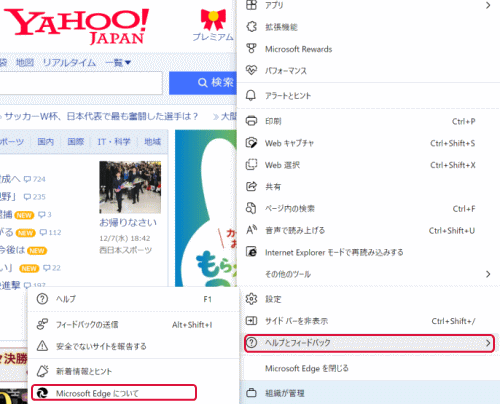Viewport: 500px width, 404px height.
Task: Expand the ヘルプとフィードバック chevron
Action: [488, 343]
